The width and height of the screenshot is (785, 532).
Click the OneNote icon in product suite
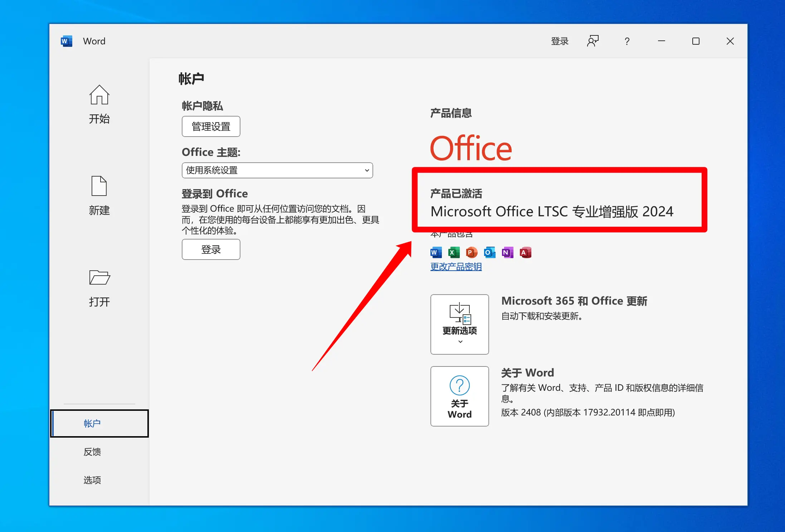[508, 252]
